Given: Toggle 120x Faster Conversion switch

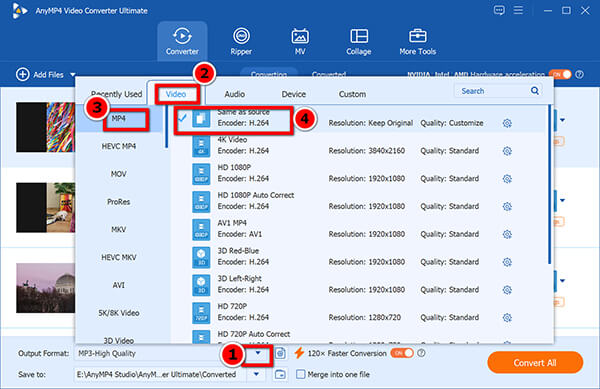Looking at the screenshot, I should coord(402,353).
